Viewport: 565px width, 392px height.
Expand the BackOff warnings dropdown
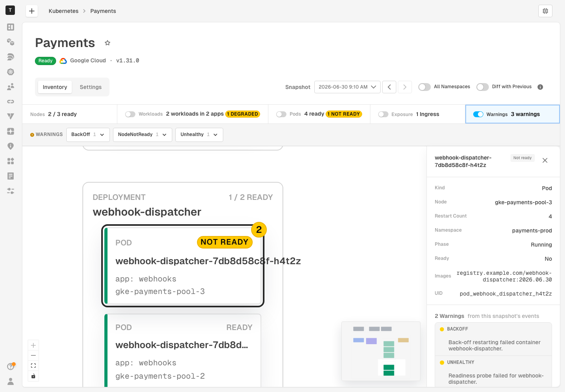point(88,134)
